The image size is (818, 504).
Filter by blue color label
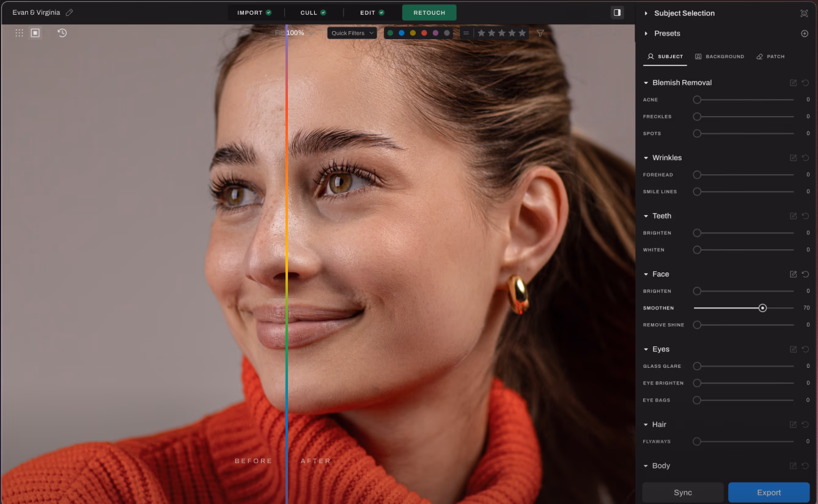(402, 33)
